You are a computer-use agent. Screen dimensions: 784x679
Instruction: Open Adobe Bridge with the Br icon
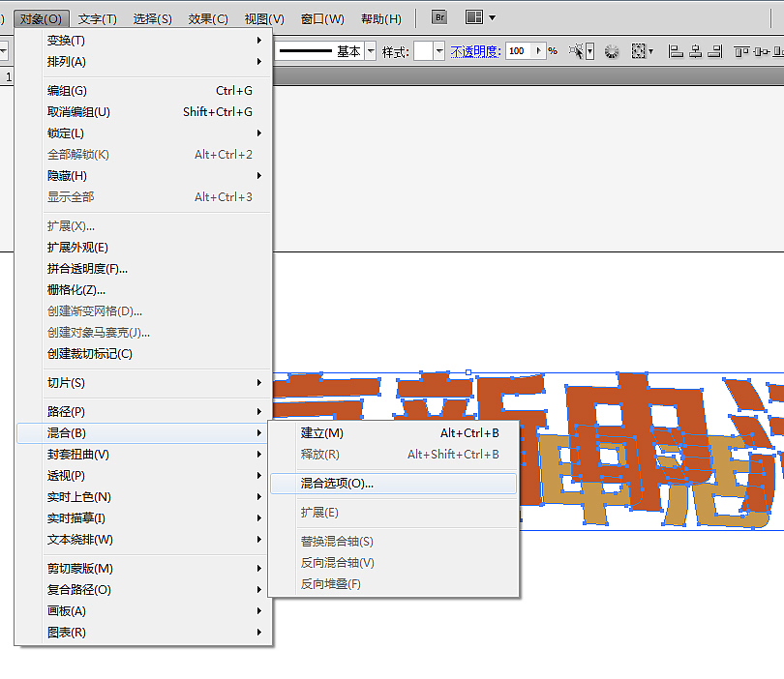(439, 18)
